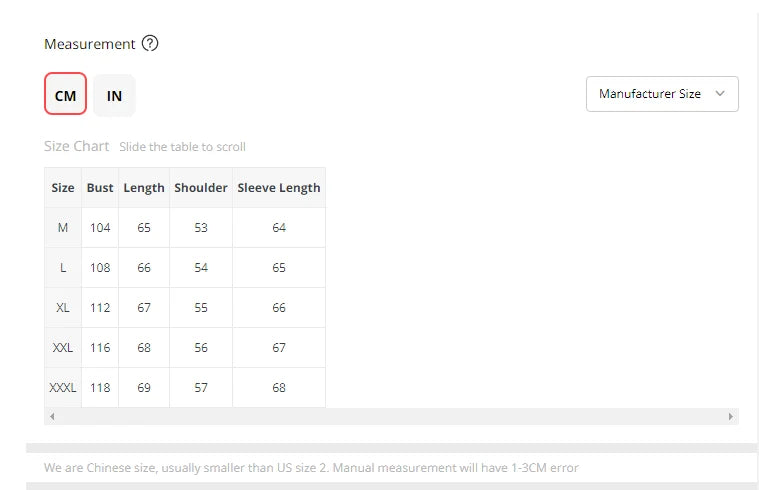Click the Measurement label text
Image resolution: width=759 pixels, height=490 pixels.
pyautogui.click(x=90, y=44)
